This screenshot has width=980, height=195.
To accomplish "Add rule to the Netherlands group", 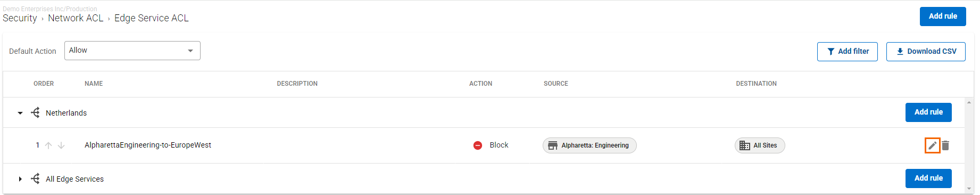I will click(x=928, y=112).
